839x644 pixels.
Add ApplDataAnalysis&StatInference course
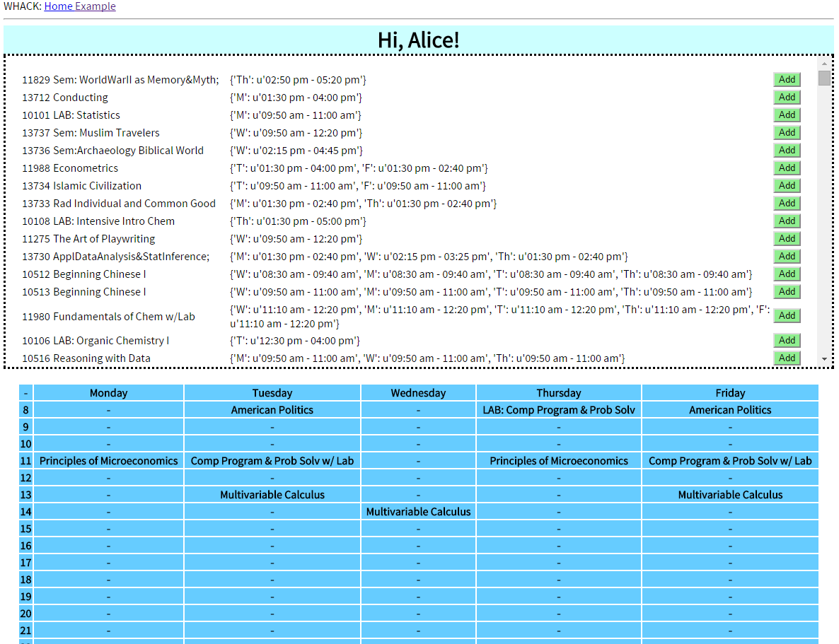[787, 256]
